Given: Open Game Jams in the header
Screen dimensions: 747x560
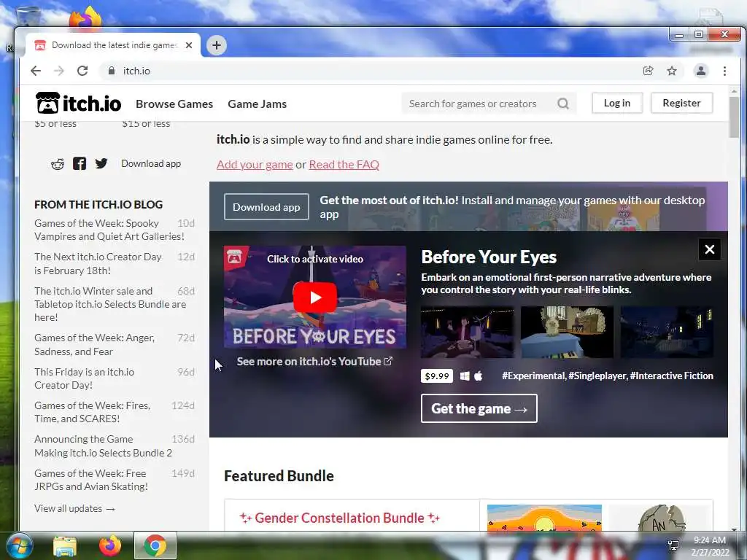Looking at the screenshot, I should [258, 104].
